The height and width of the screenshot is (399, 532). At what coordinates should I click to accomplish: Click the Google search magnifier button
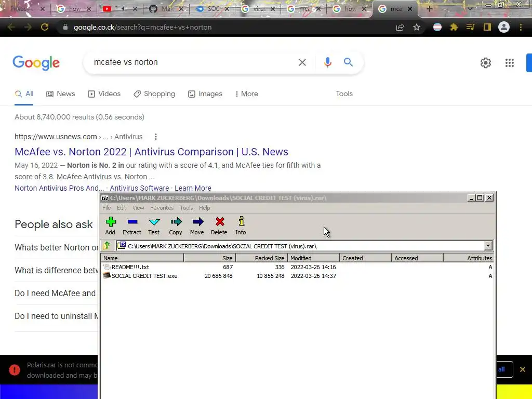point(348,62)
